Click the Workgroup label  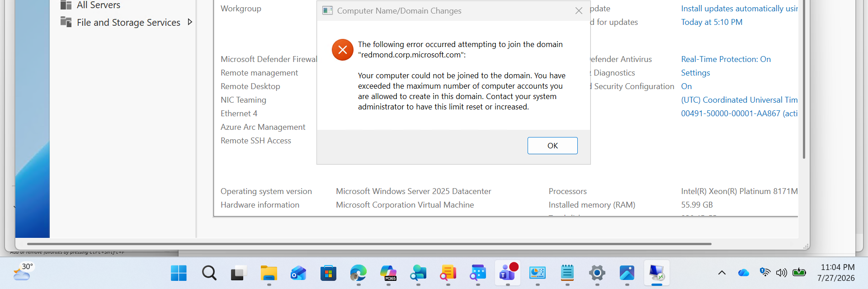[241, 9]
